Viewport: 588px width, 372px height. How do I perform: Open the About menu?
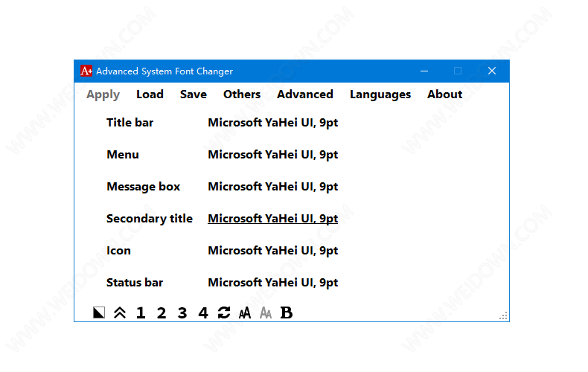pos(445,94)
